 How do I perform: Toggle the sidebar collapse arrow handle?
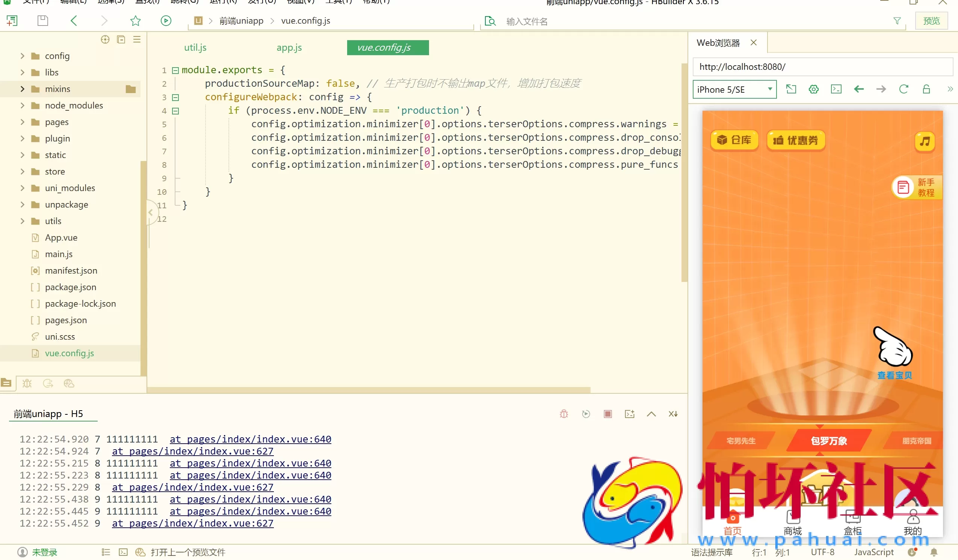click(151, 212)
